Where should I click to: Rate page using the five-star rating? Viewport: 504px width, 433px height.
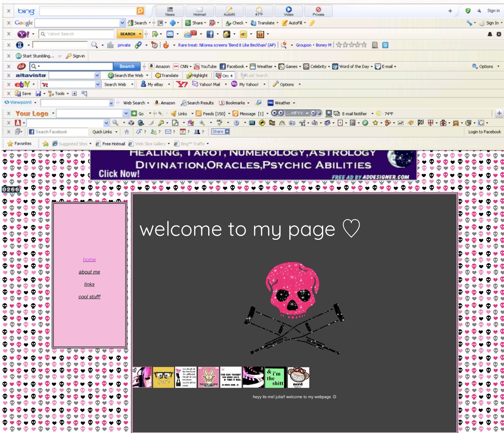[351, 45]
